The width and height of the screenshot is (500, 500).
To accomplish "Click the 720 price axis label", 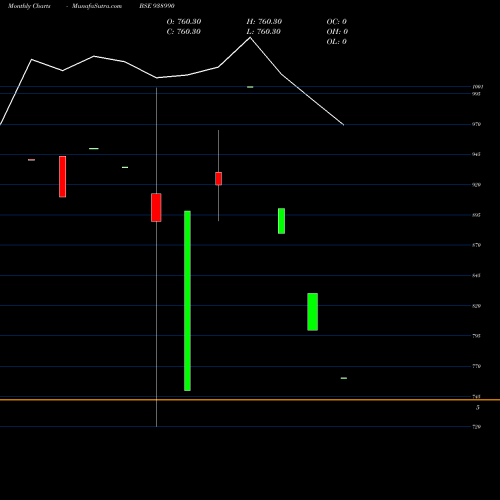I will tap(476, 427).
